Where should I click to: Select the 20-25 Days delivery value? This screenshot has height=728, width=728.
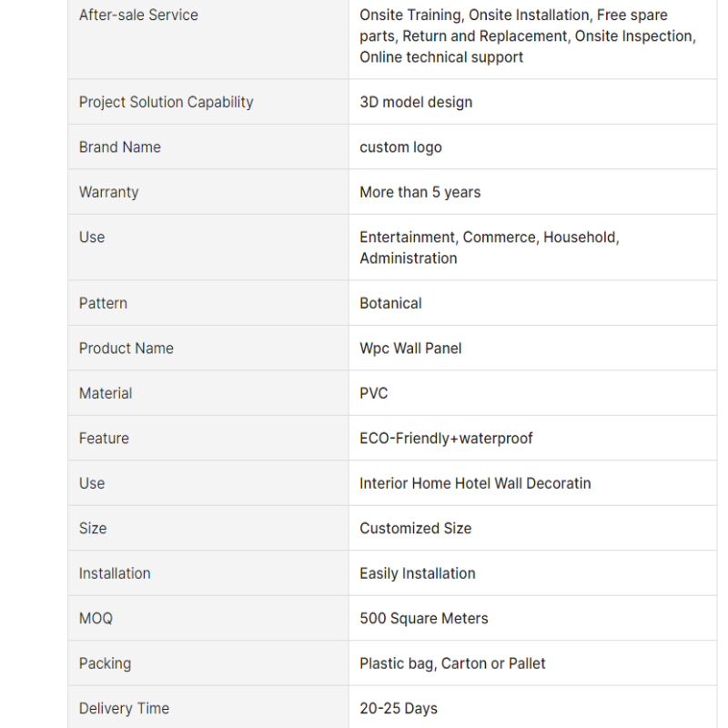(x=399, y=709)
